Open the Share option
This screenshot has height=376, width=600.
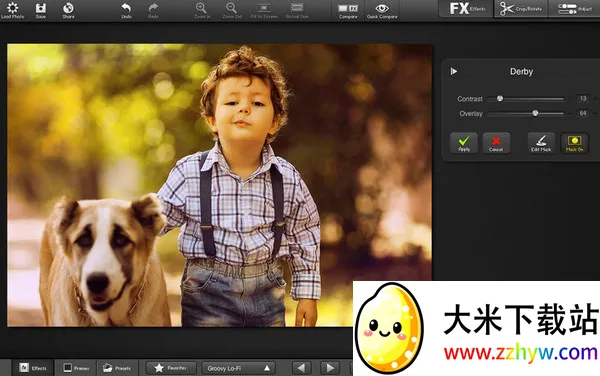68,10
